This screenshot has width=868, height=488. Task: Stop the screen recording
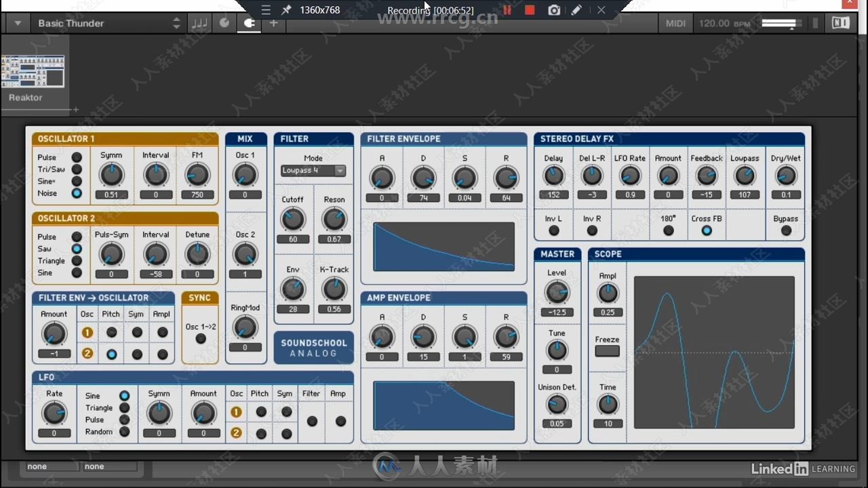tap(530, 10)
